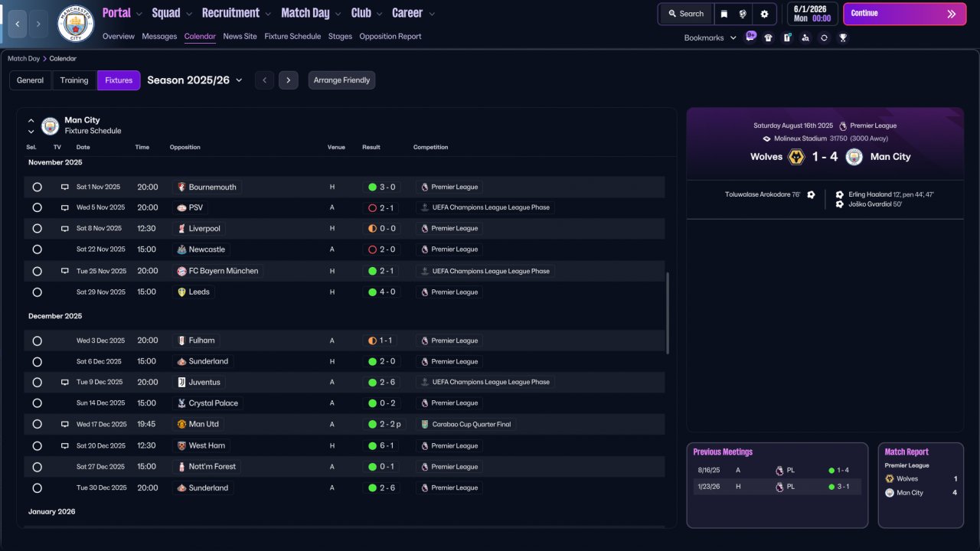
Task: Open the Club dropdown menu
Action: 367,13
